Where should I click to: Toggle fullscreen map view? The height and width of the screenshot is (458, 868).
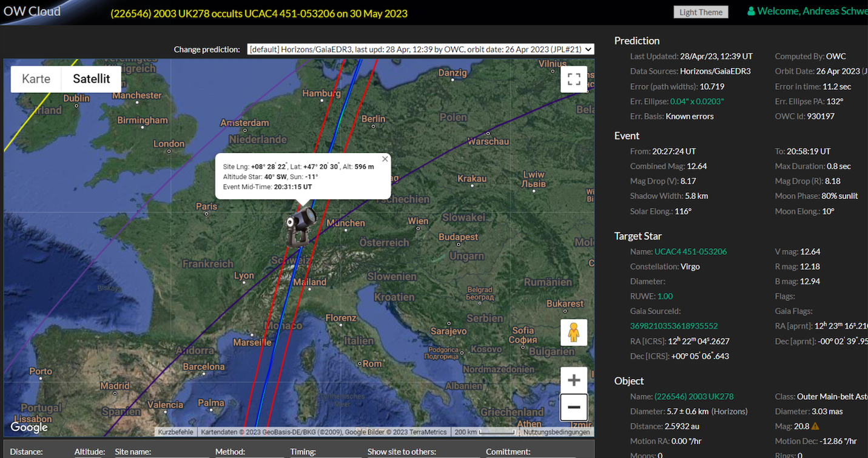574,79
